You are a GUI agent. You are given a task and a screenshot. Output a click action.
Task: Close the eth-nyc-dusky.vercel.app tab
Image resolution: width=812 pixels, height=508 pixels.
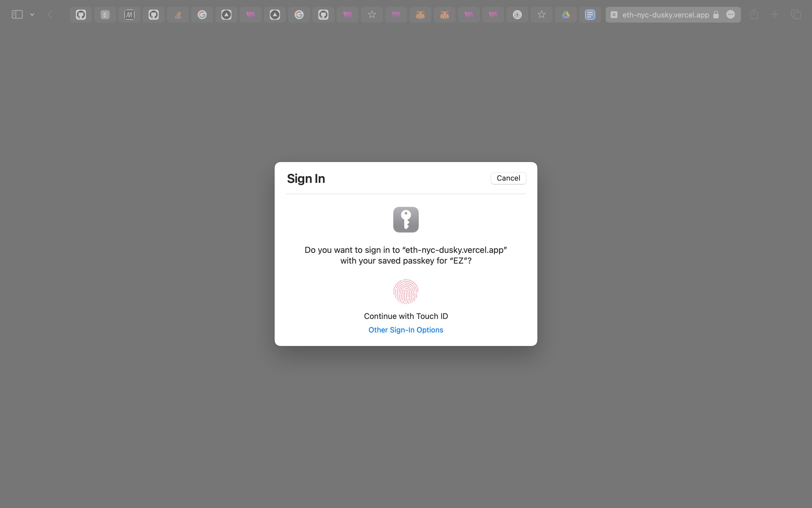pos(614,15)
